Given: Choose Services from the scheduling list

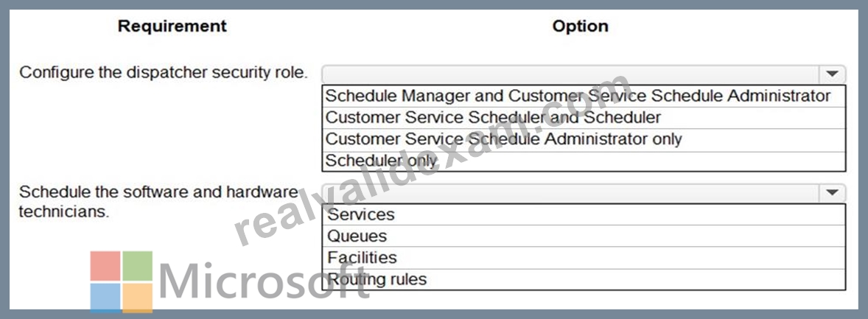Looking at the screenshot, I should (584, 215).
